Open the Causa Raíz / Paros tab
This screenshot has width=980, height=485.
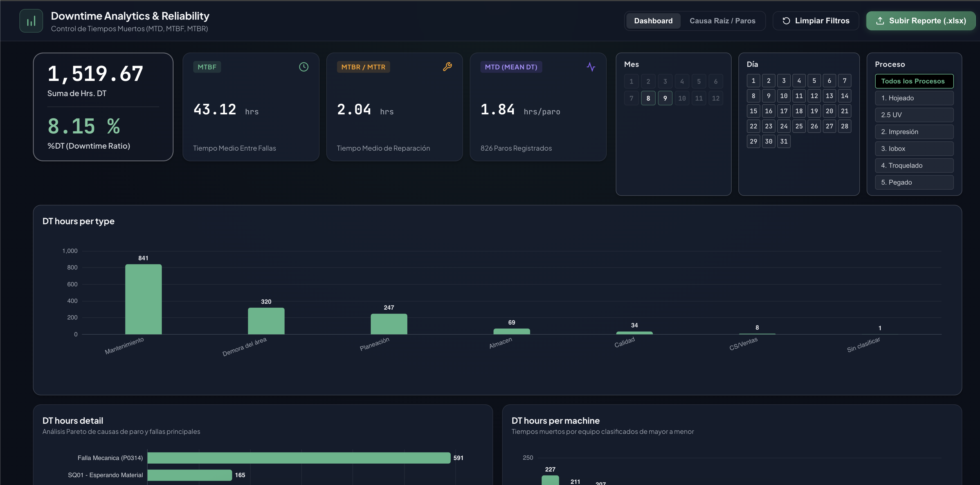pyautogui.click(x=722, y=21)
